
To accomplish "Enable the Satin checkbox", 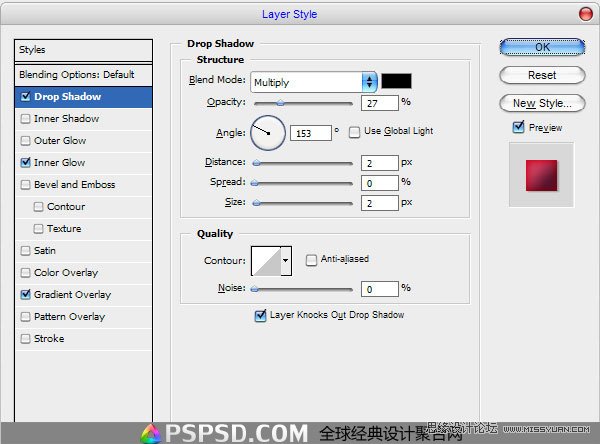I will coord(26,251).
